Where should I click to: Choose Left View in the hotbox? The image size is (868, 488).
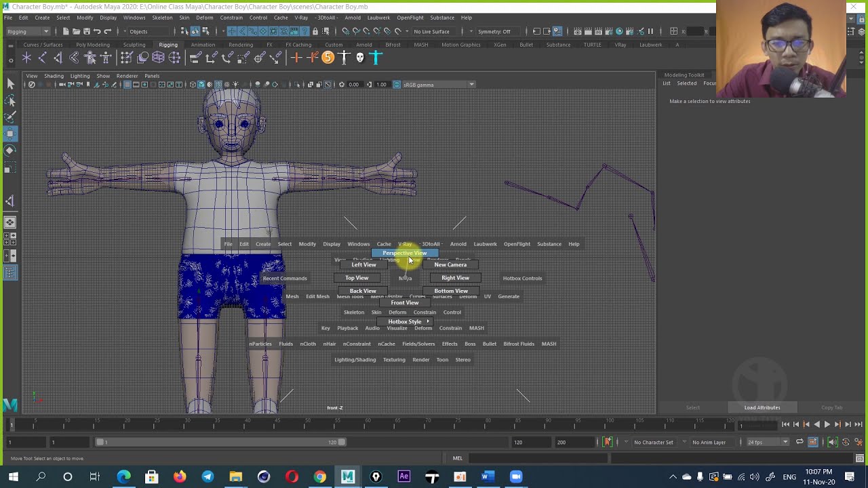363,264
